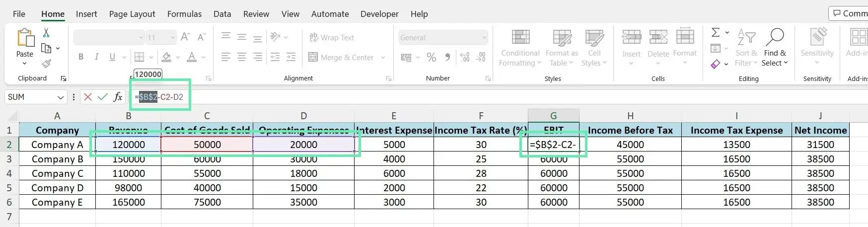Click the Paste clipboard icon
This screenshot has height=227, width=868.
(x=25, y=38)
